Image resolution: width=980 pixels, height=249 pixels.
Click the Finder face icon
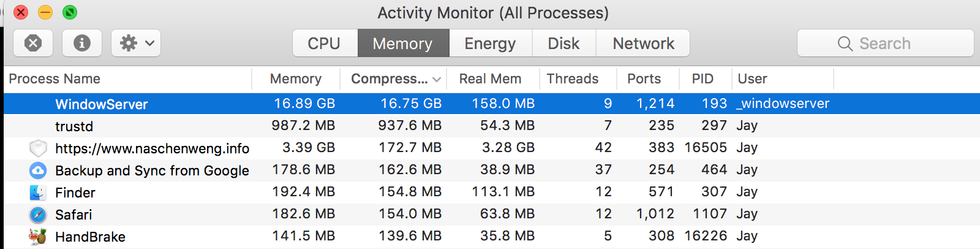point(38,193)
